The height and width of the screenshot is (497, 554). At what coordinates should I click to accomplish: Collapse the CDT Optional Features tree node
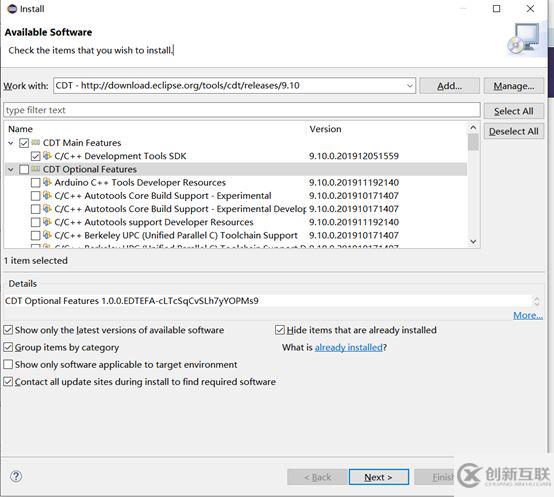[11, 170]
